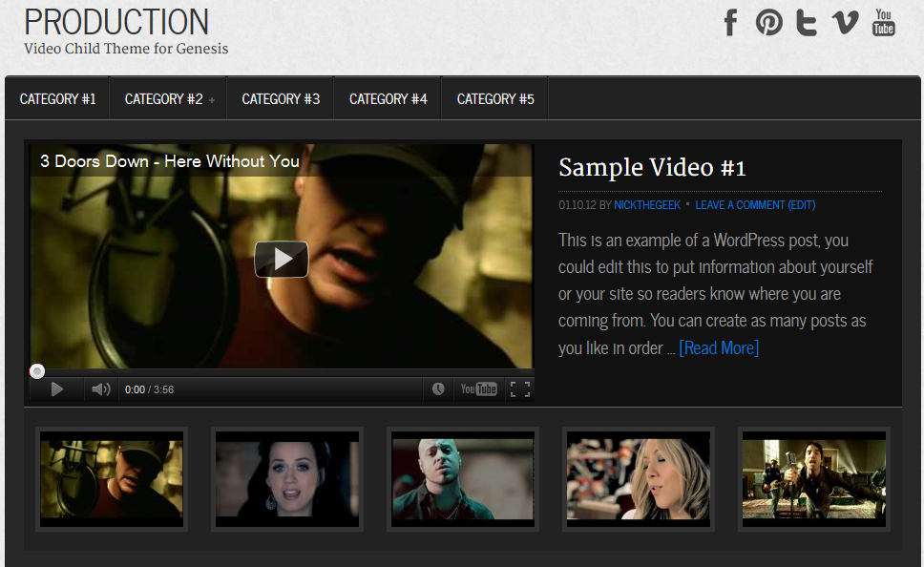Open the Category #1 menu item

click(x=57, y=99)
